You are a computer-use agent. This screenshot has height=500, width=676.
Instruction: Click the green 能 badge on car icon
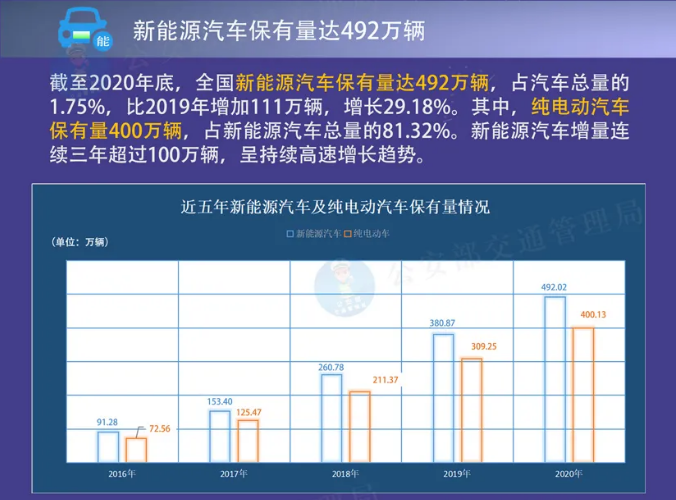(102, 41)
